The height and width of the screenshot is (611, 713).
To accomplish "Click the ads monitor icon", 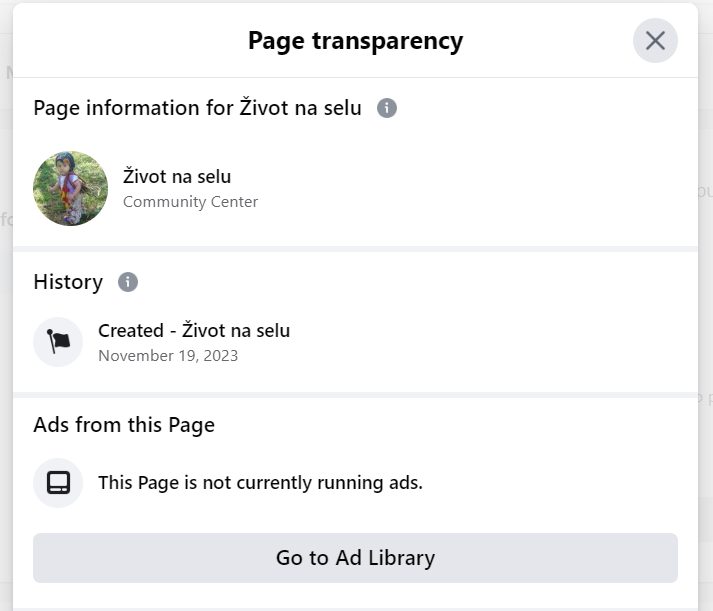I will (x=58, y=483).
